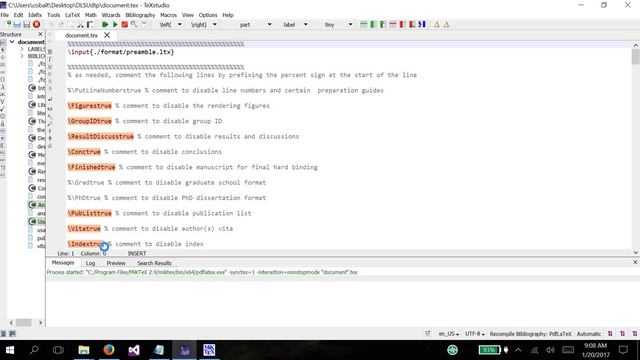This screenshot has height=360, width=640.
Task: Click the Bold B icon beside editor
Action: (50, 51)
